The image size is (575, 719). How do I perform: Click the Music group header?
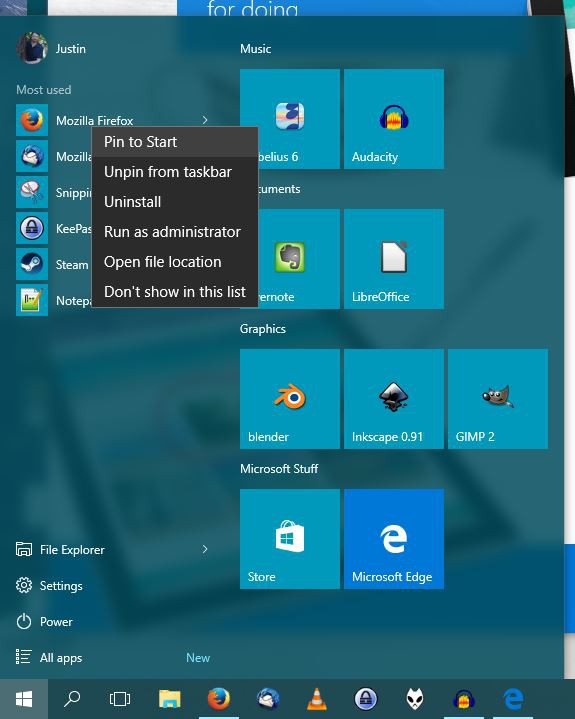pos(255,49)
